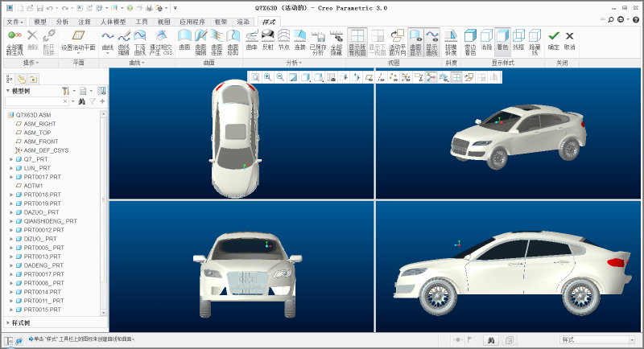Expand the LUN_.PRT tree node
Viewport: 644px width, 349px height.
[11, 168]
